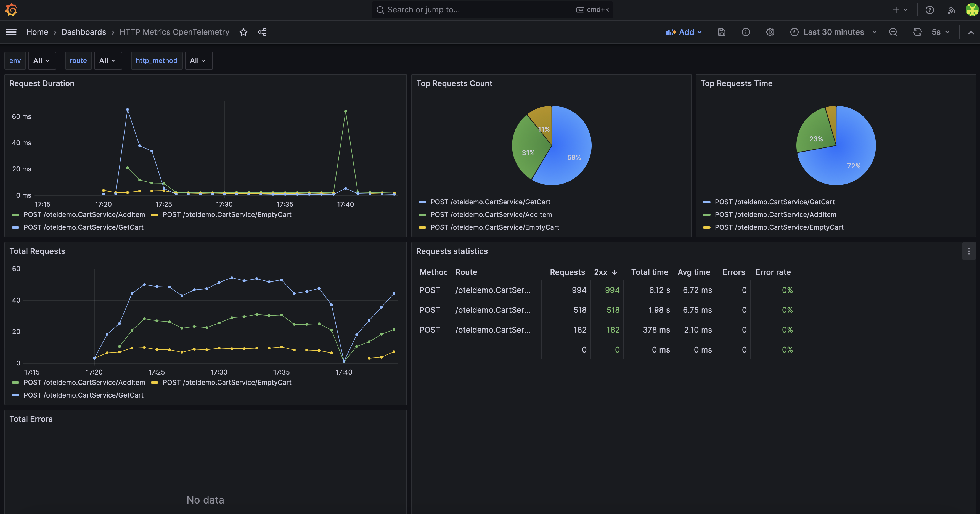The width and height of the screenshot is (980, 514).
Task: Click the Grafana logo icon
Action: click(x=11, y=10)
